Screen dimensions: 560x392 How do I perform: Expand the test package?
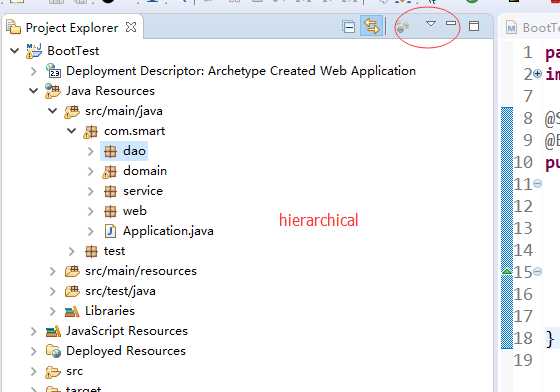(x=72, y=251)
